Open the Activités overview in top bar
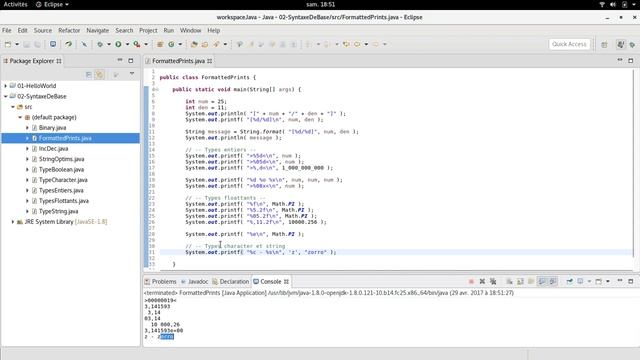This screenshot has width=640, height=360. tap(16, 4)
